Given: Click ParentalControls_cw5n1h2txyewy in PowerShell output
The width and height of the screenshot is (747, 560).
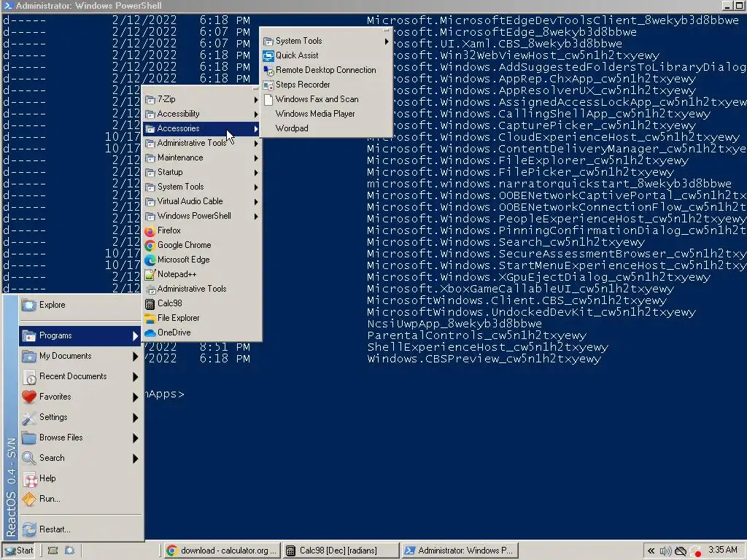Looking at the screenshot, I should (x=476, y=335).
